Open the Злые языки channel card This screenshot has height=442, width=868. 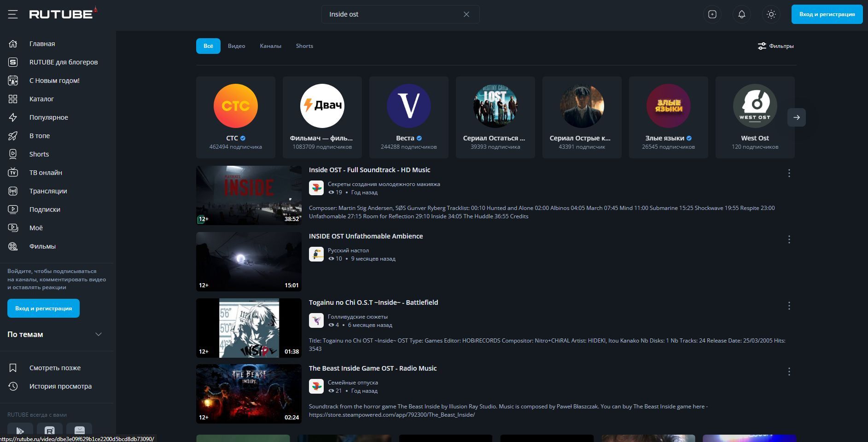pyautogui.click(x=669, y=117)
